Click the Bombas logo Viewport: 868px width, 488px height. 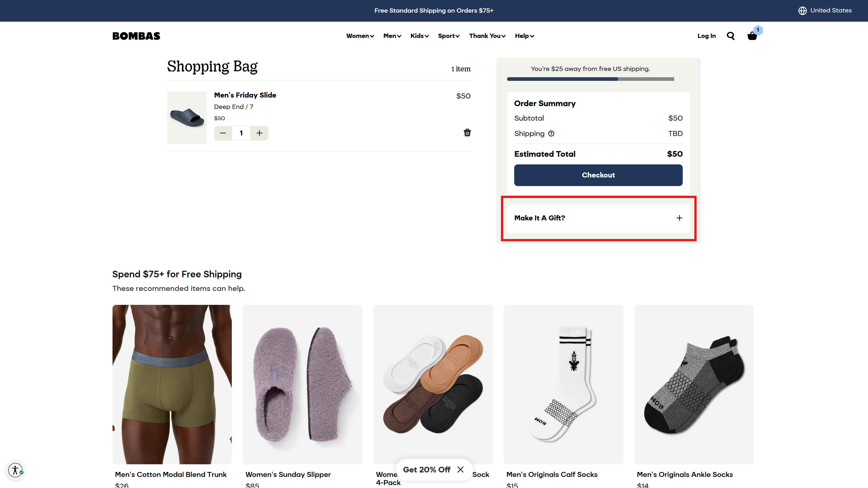point(136,36)
